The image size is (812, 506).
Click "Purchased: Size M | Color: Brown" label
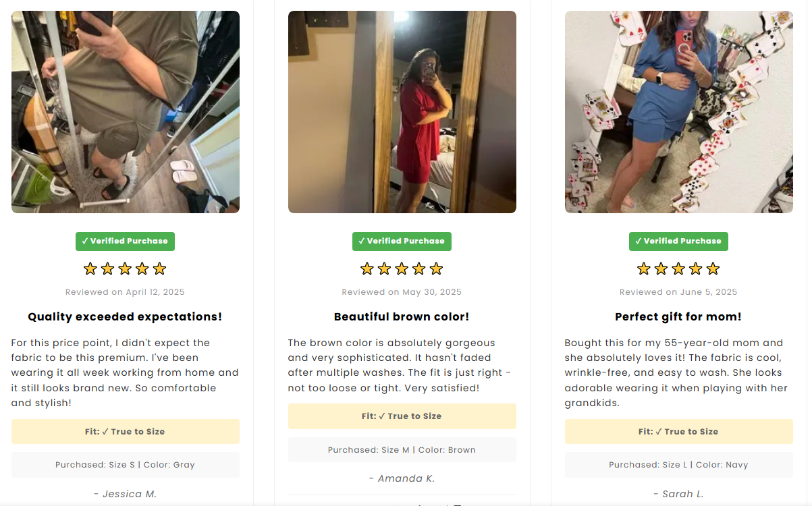pos(402,450)
